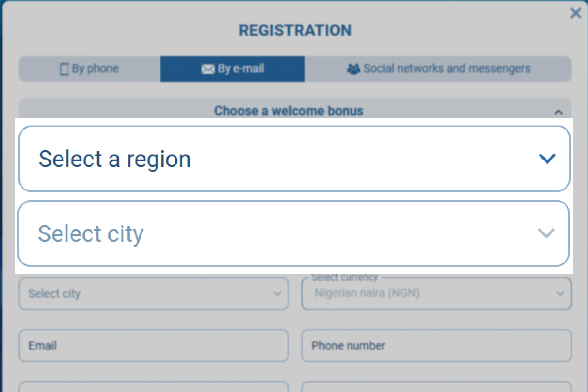588x392 pixels.
Task: Click the chevron inside Select city field
Action: [x=546, y=234]
